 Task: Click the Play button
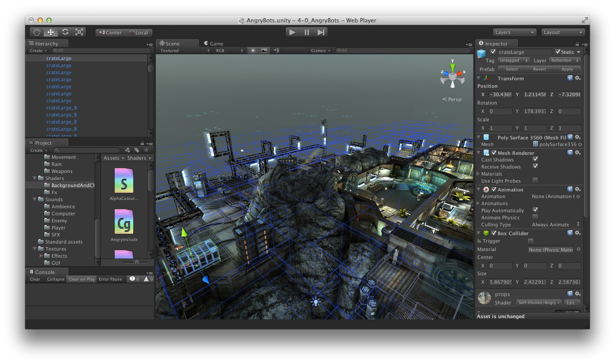[292, 32]
